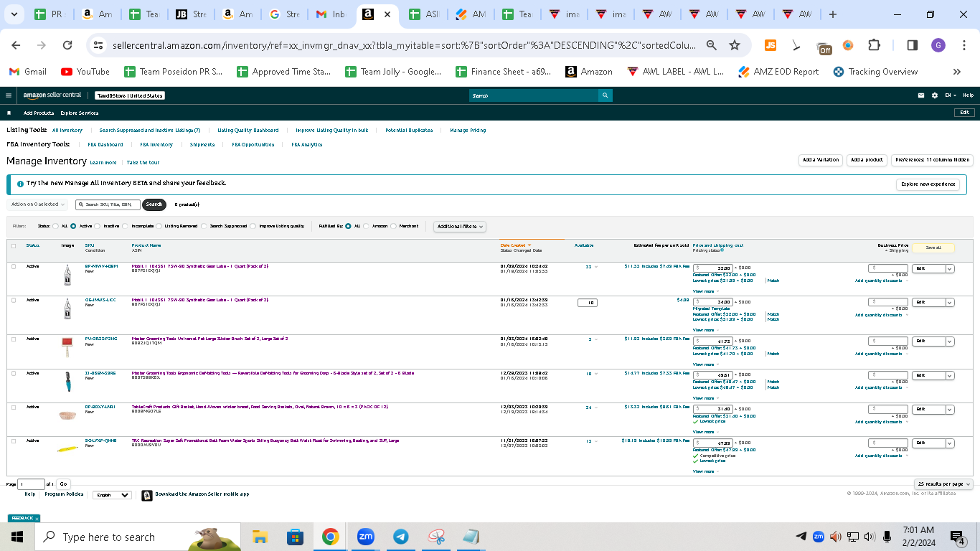Expand View more under the $41.73 price
Viewport: 980px width, 551px height.
[x=705, y=364]
